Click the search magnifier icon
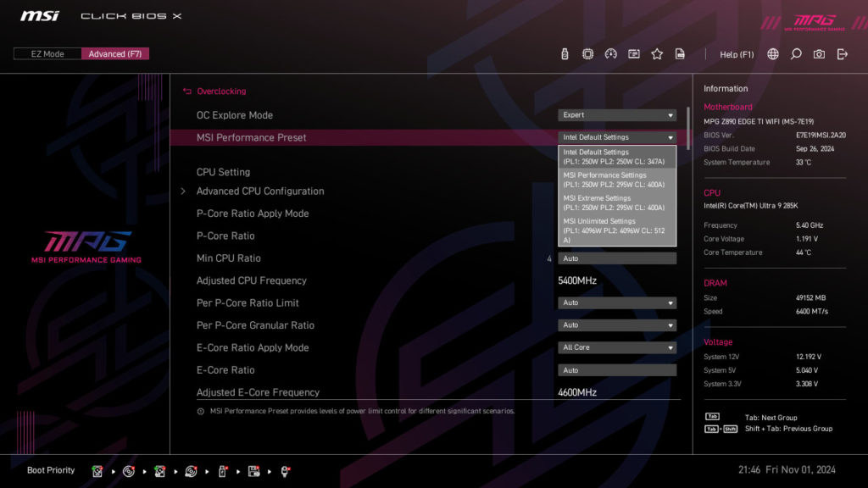 pyautogui.click(x=796, y=53)
